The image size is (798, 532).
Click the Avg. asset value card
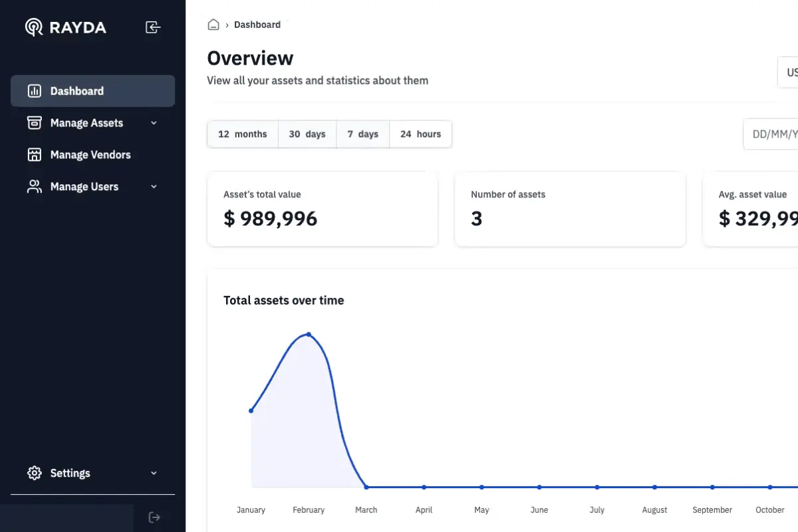[751, 209]
